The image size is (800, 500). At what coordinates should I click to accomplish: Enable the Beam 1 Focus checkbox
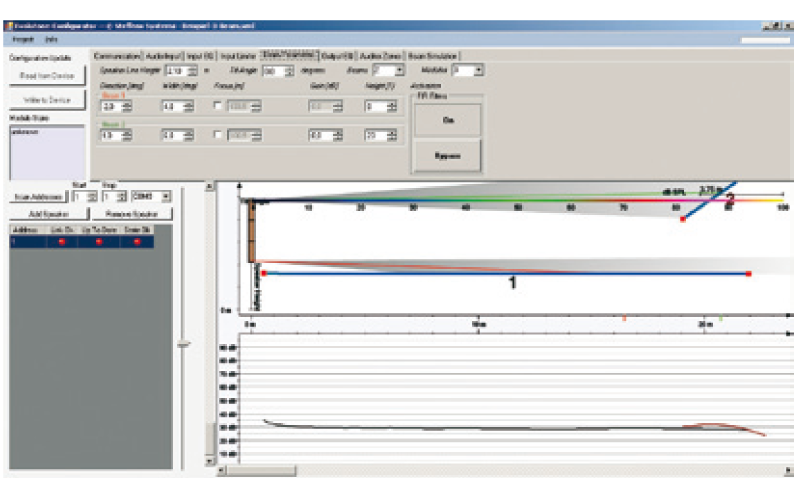pos(217,106)
